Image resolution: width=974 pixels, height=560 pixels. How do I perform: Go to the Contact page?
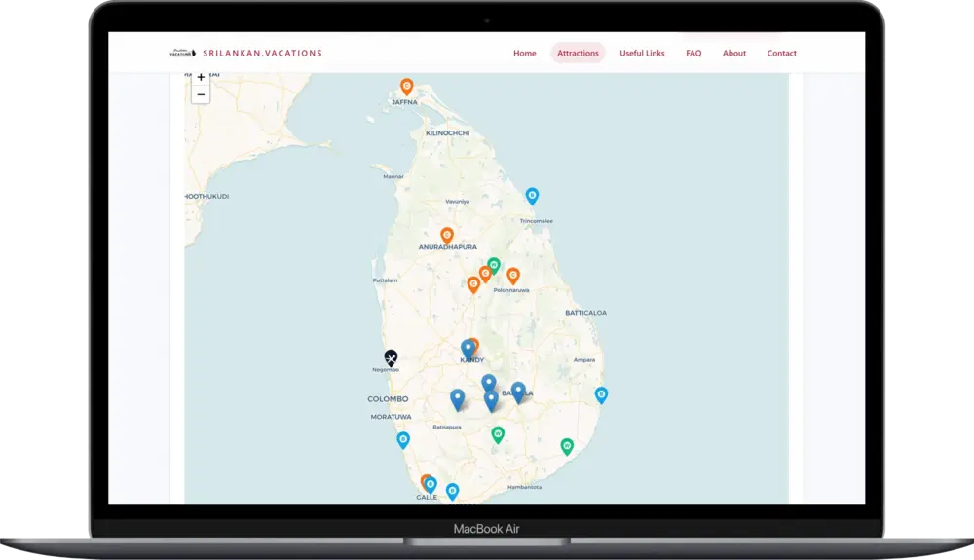coord(781,53)
